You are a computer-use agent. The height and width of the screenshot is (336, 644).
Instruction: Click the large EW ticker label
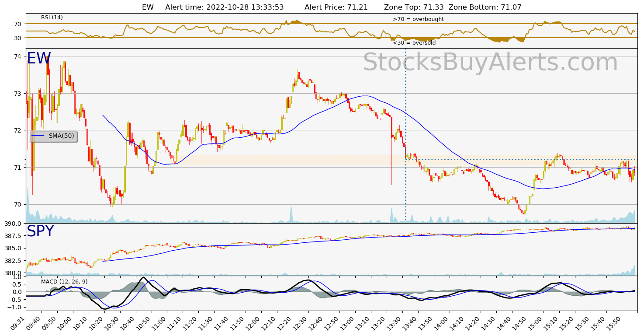[39, 59]
